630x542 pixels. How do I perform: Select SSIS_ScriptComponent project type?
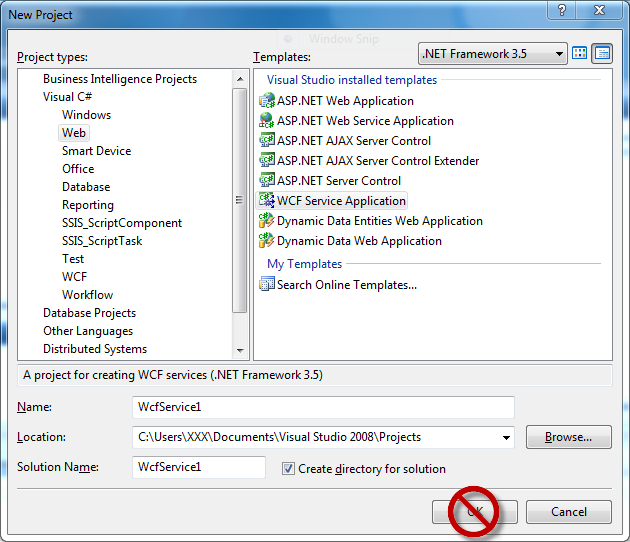(122, 223)
